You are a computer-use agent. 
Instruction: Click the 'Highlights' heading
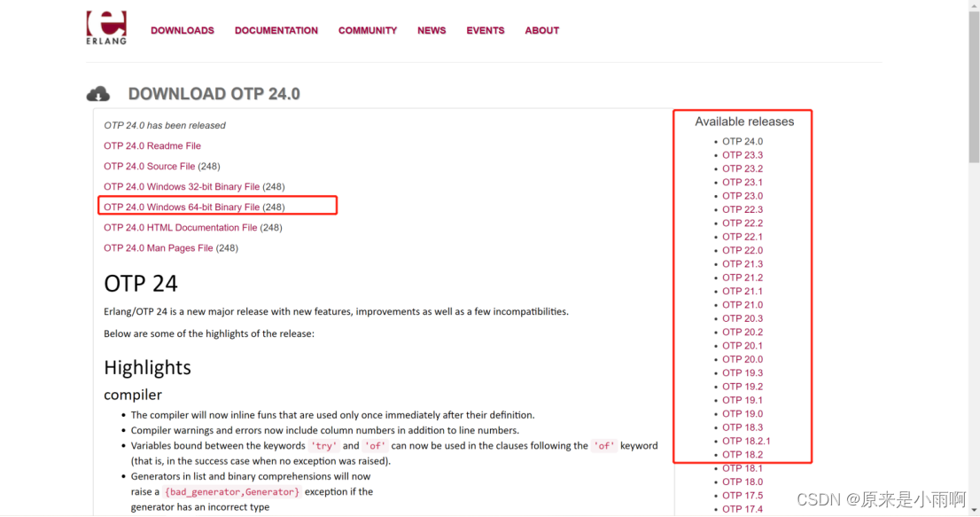coord(147,368)
